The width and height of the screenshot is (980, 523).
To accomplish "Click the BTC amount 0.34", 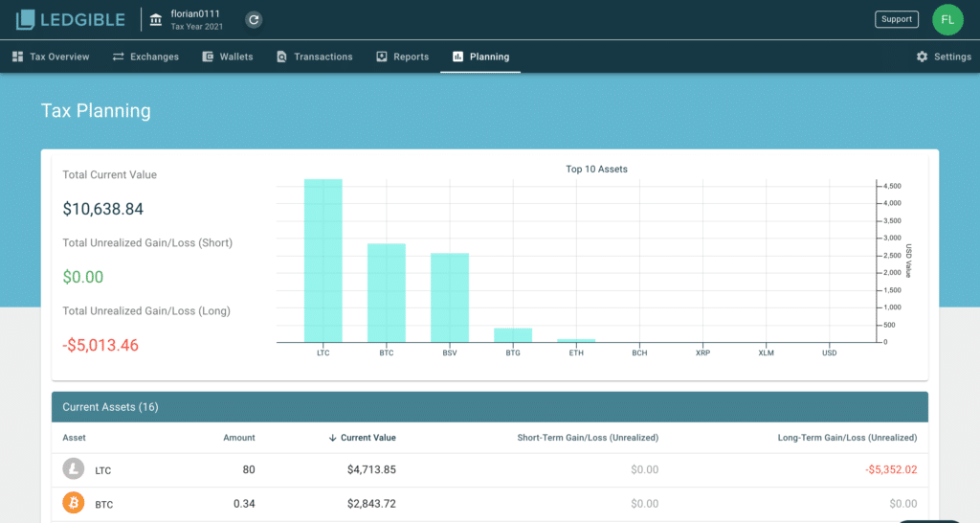I will (x=244, y=504).
